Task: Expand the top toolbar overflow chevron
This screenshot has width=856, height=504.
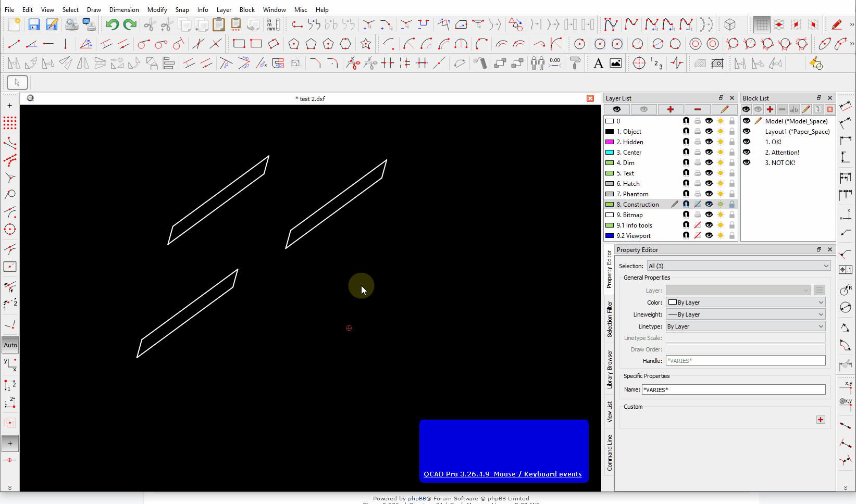Action: pyautogui.click(x=852, y=24)
